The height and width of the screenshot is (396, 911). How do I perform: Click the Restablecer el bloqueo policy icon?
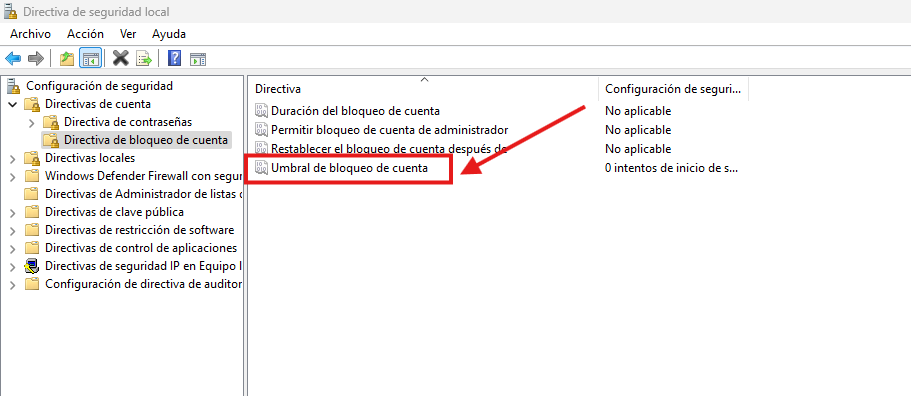pyautogui.click(x=261, y=149)
